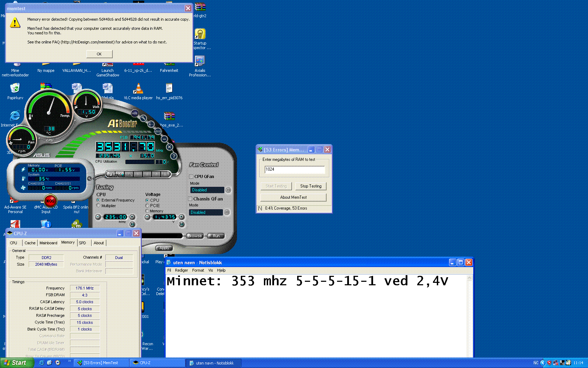The image size is (588, 368).
Task: Select the PCIE voltage radio button
Action: (x=147, y=206)
